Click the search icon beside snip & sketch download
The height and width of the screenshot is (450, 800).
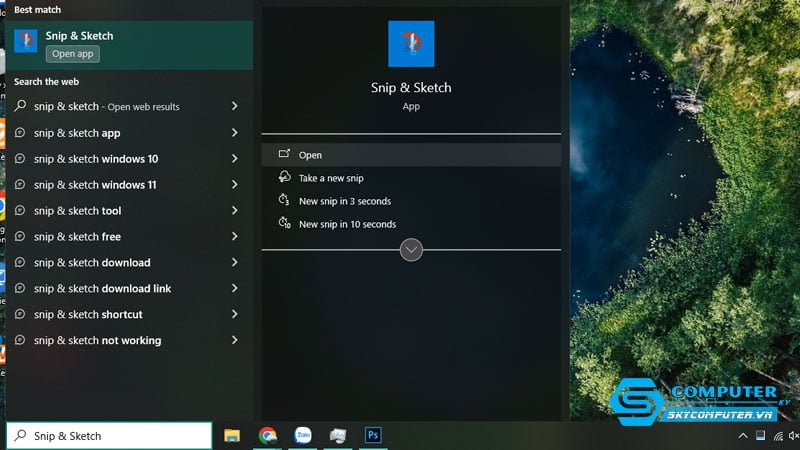click(20, 262)
